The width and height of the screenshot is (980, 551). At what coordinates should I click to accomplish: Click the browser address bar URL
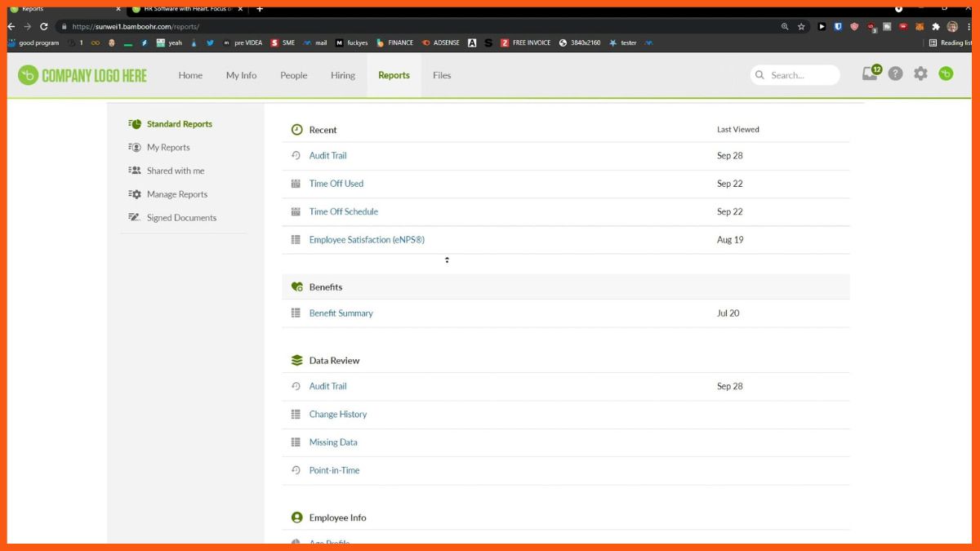coord(136,26)
